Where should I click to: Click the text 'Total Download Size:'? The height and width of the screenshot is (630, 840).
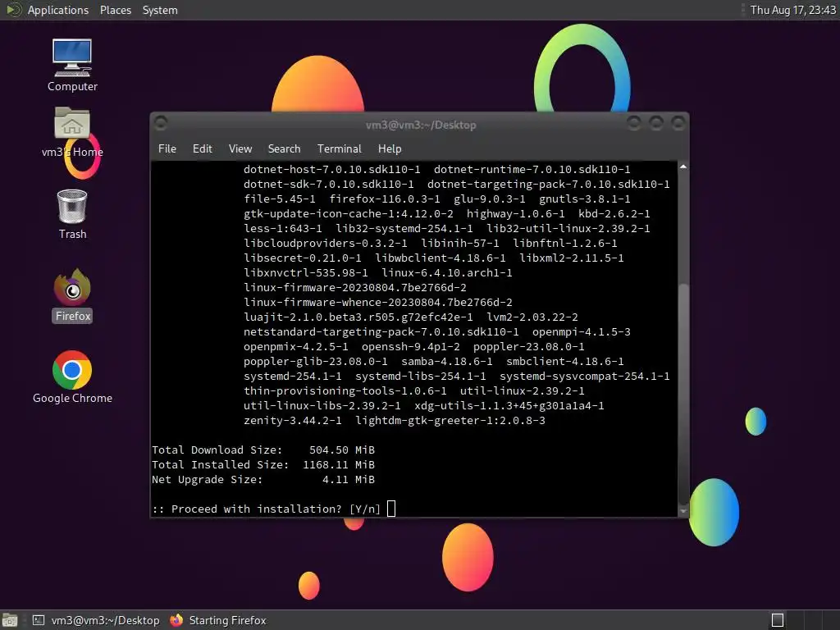click(217, 450)
